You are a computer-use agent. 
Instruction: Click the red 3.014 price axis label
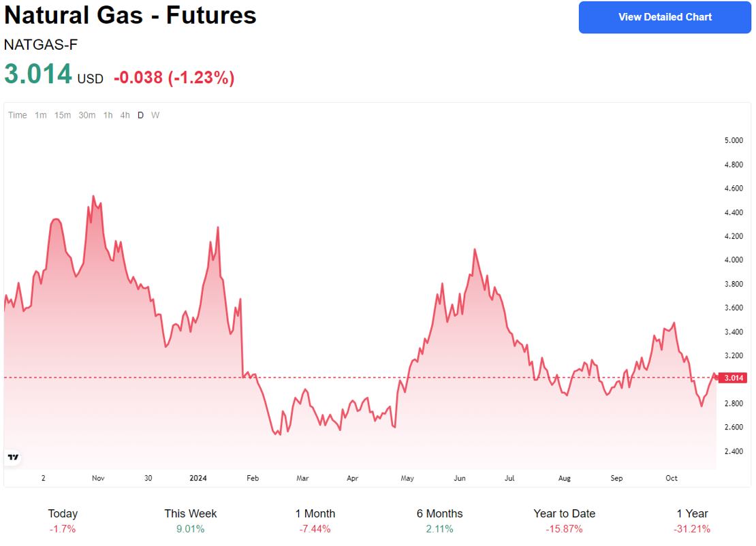734,378
